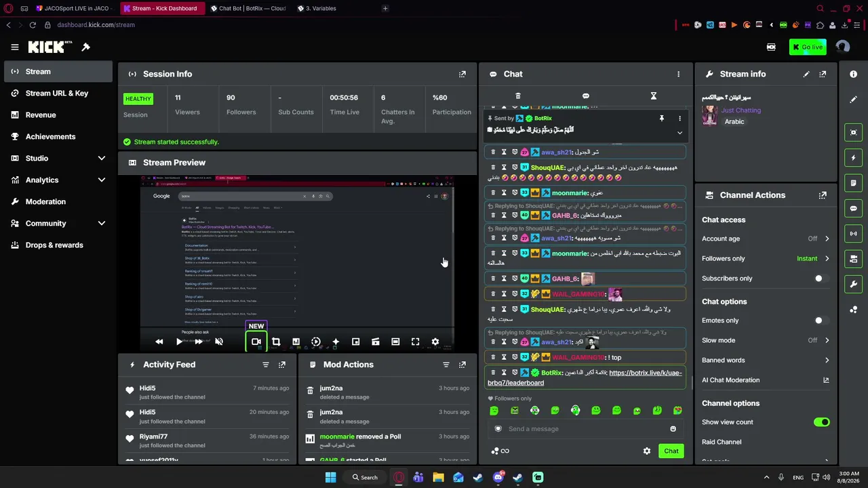Play the stream preview
This screenshot has width=868, height=488.
tap(179, 342)
